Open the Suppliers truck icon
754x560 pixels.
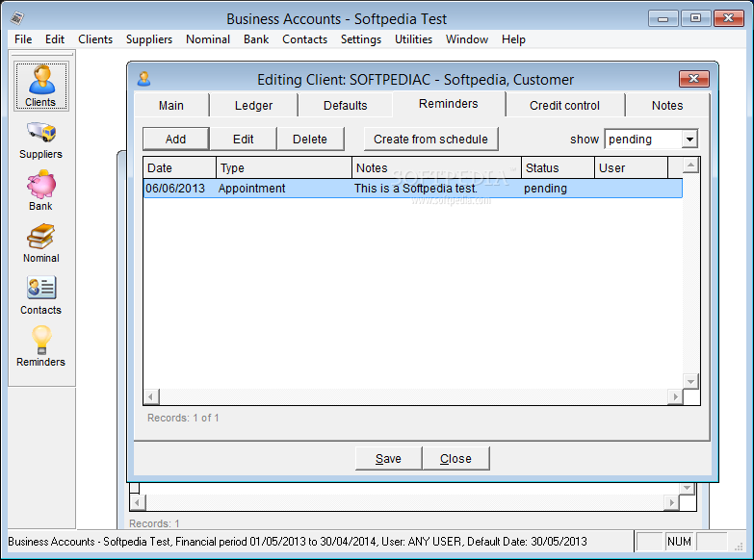pos(40,140)
